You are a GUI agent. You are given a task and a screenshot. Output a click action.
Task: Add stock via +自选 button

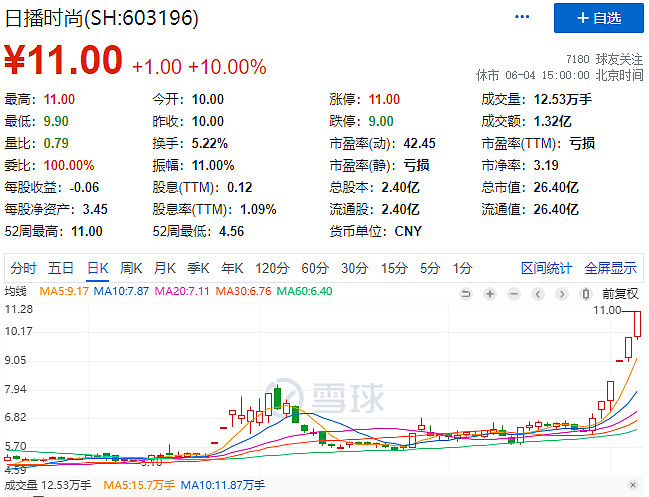point(599,18)
